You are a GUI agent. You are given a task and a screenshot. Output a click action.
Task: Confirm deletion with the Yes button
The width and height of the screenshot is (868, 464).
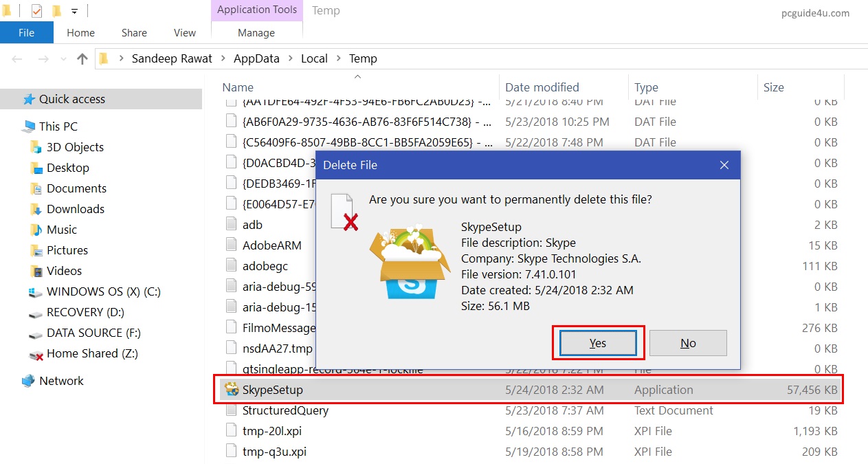click(x=598, y=343)
